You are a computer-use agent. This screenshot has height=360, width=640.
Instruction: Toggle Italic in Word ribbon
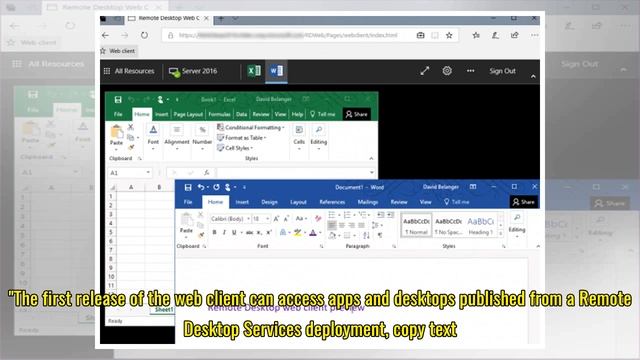tap(224, 233)
